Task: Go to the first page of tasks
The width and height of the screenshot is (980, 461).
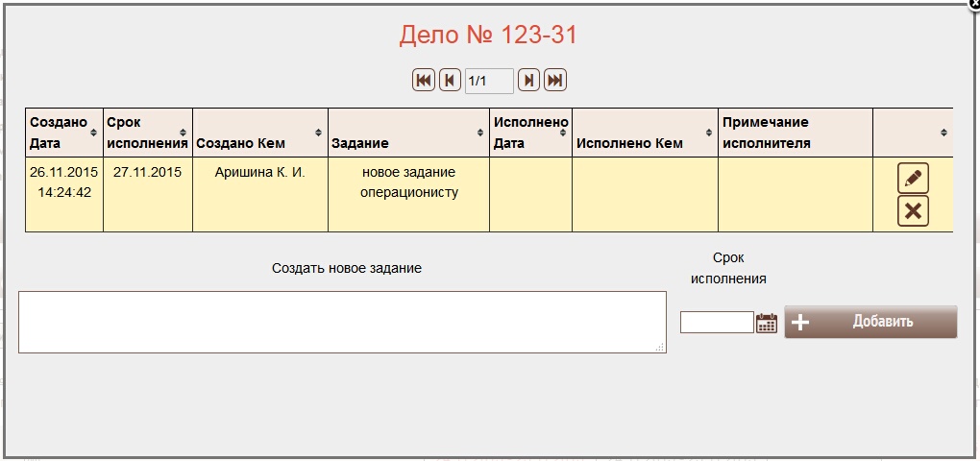Action: [423, 81]
